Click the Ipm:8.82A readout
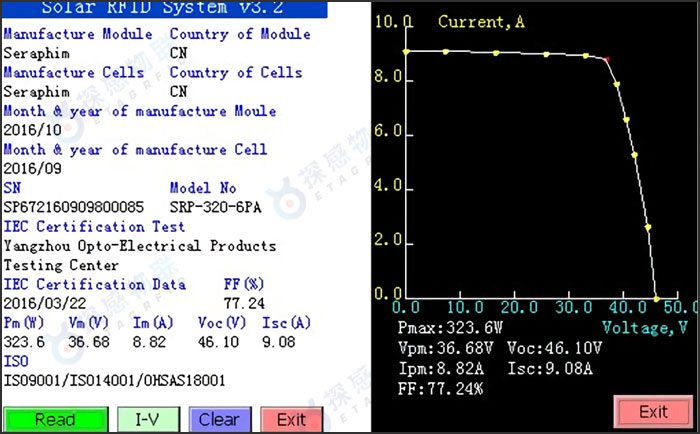The width and height of the screenshot is (700, 434). pyautogui.click(x=441, y=369)
